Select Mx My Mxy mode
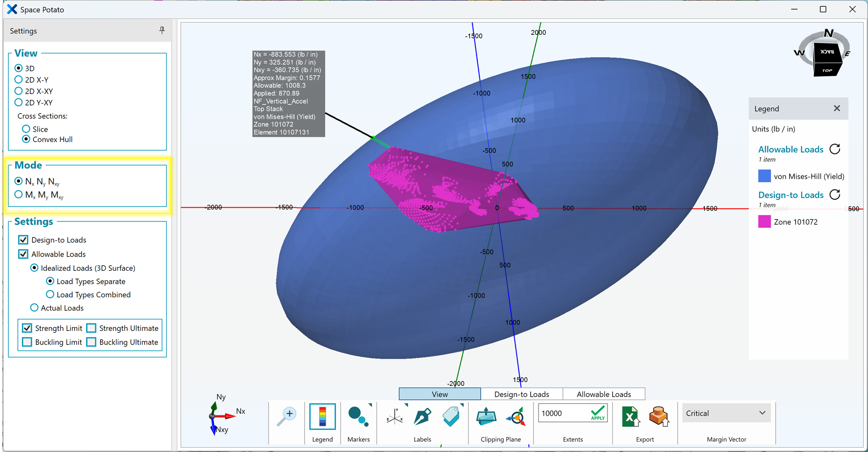868x452 pixels. point(19,195)
